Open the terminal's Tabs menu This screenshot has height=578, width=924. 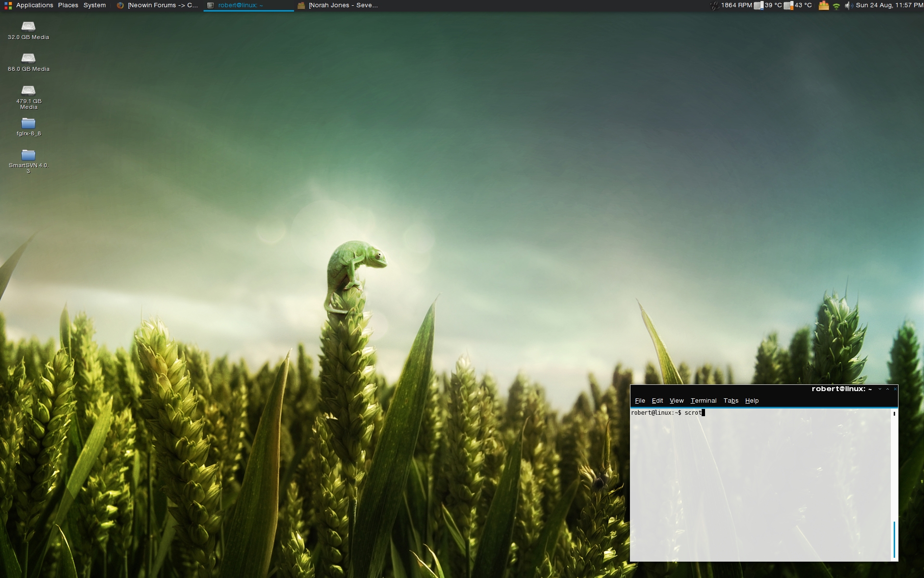(x=731, y=401)
